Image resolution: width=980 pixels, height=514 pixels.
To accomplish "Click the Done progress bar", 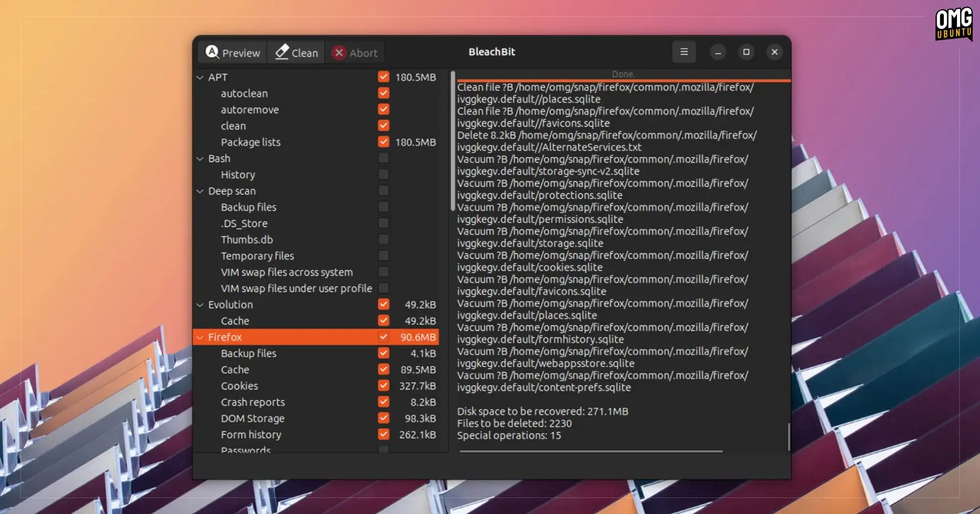I will 623,75.
